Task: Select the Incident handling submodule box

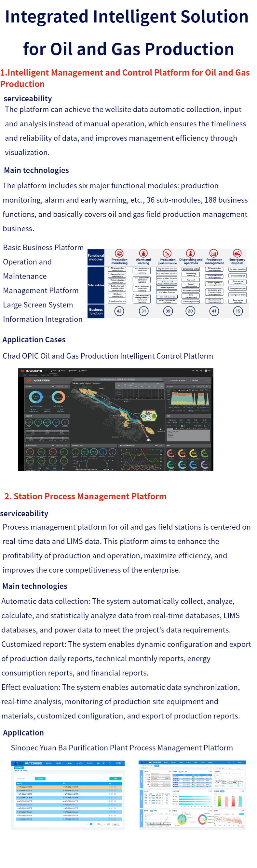Action: (x=238, y=269)
